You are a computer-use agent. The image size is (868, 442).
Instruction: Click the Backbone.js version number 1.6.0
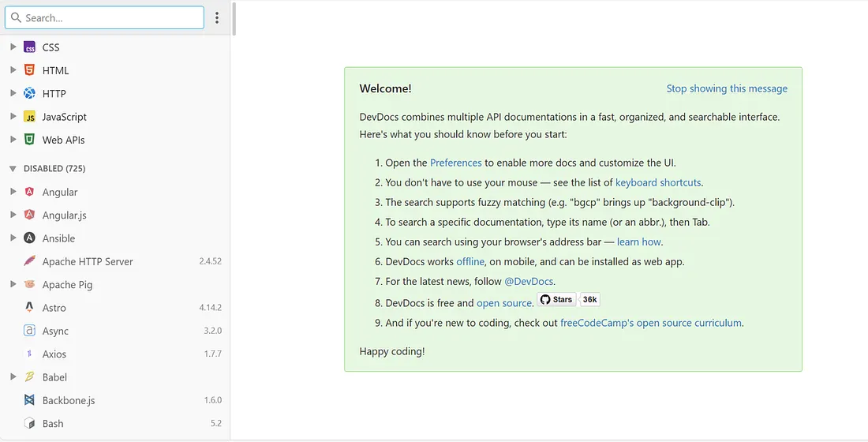pos(212,400)
